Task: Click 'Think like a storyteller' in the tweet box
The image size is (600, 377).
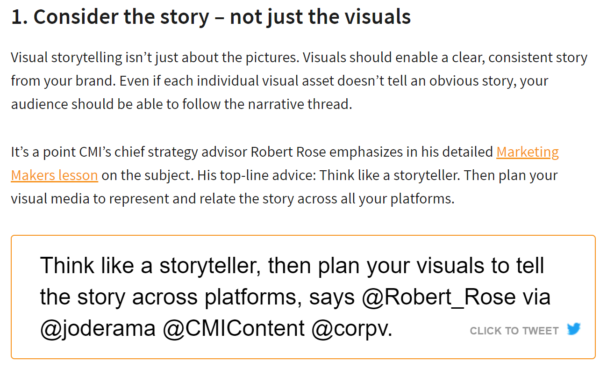Action: [x=150, y=266]
